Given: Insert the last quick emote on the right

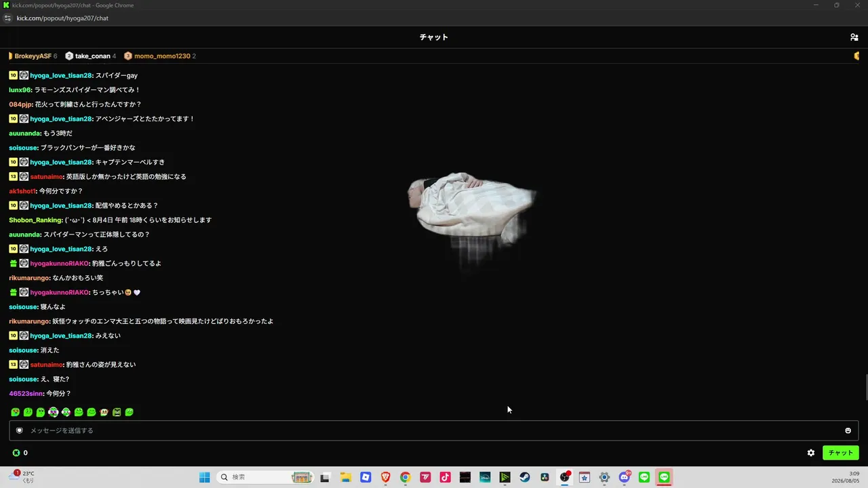Looking at the screenshot, I should [x=130, y=412].
